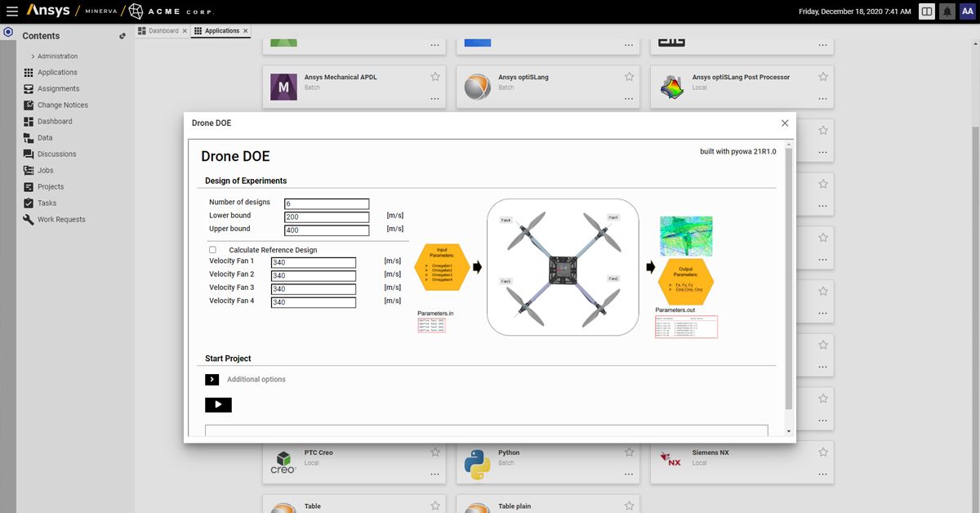Click the Number of designs field

327,203
